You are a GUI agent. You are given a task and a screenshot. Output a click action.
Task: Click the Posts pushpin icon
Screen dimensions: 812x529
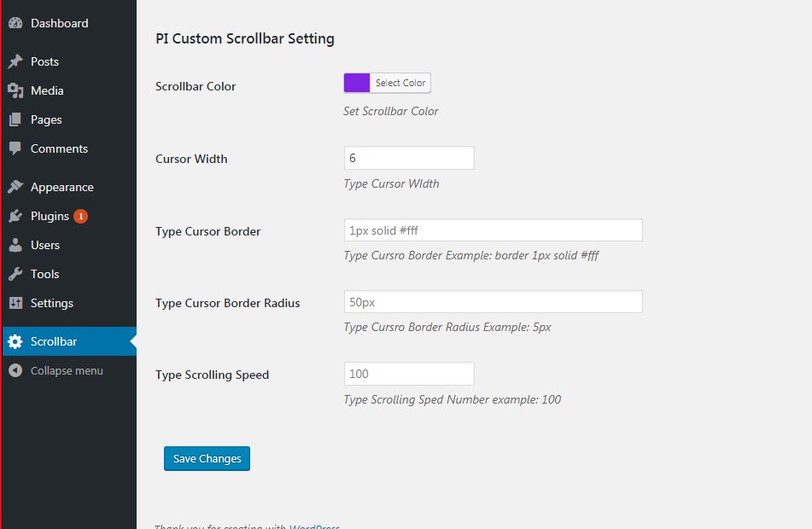15,61
